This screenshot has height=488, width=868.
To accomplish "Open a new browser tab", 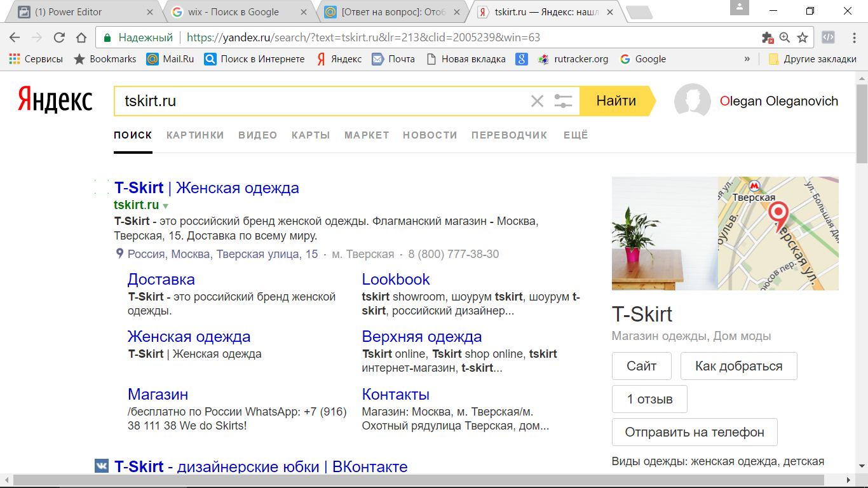I will tap(638, 12).
